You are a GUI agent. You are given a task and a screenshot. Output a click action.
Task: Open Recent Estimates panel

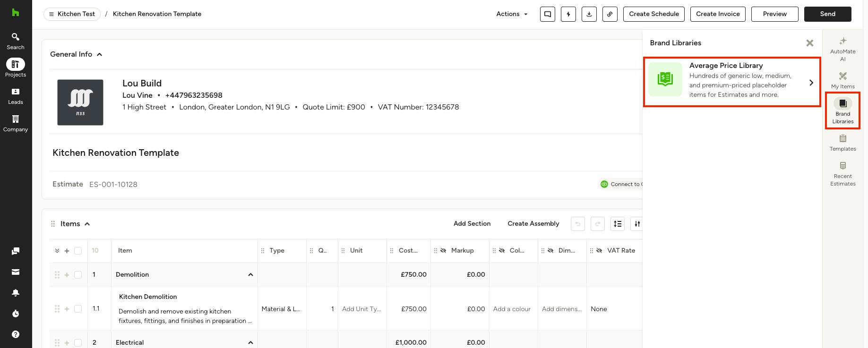[x=842, y=174]
